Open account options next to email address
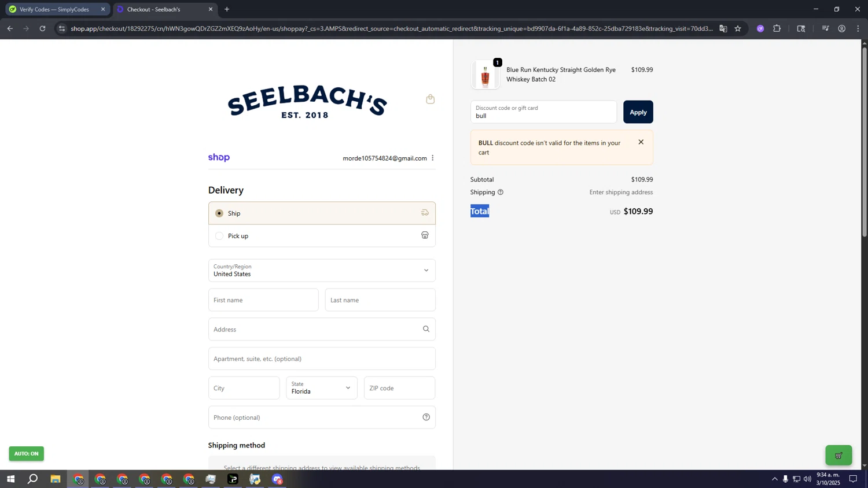The height and width of the screenshot is (488, 868). (x=432, y=158)
